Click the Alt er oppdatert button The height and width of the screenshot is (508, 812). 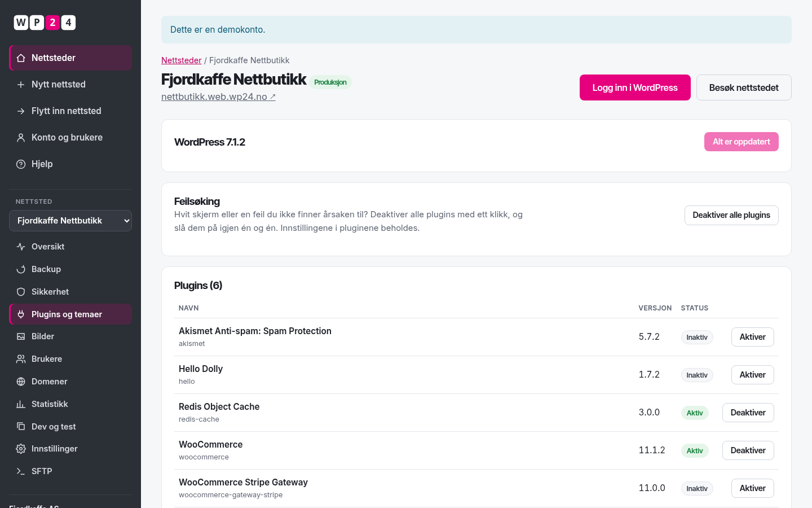(x=742, y=142)
